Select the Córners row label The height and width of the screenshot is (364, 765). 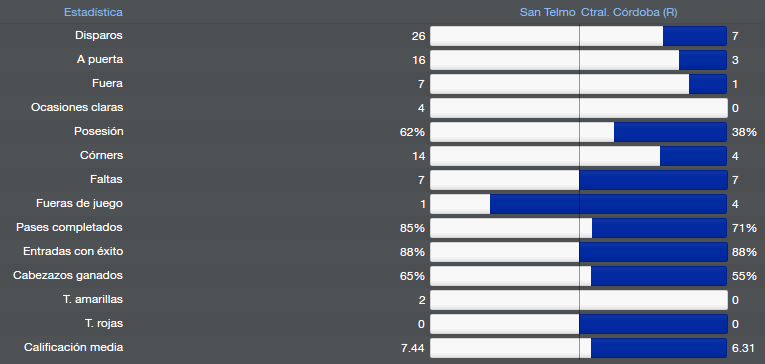[101, 155]
